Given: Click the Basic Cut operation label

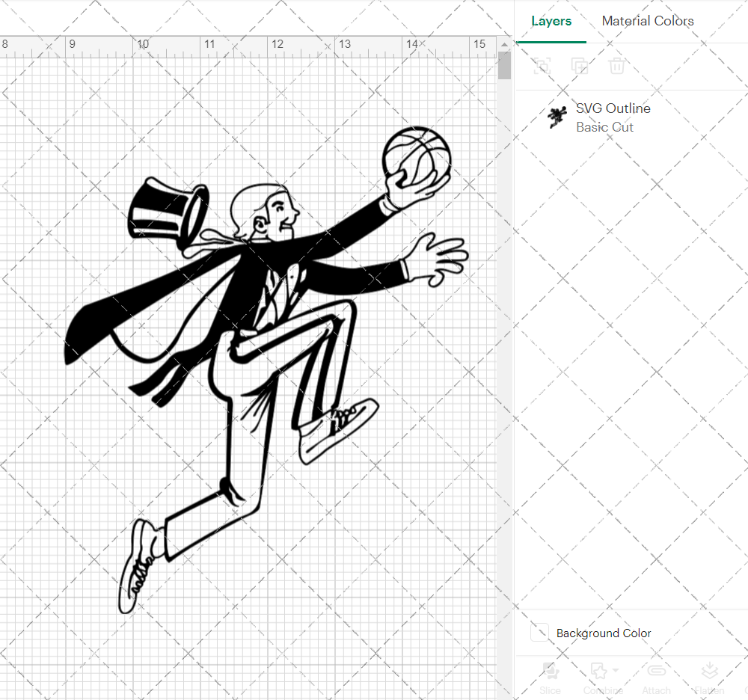Looking at the screenshot, I should [604, 127].
